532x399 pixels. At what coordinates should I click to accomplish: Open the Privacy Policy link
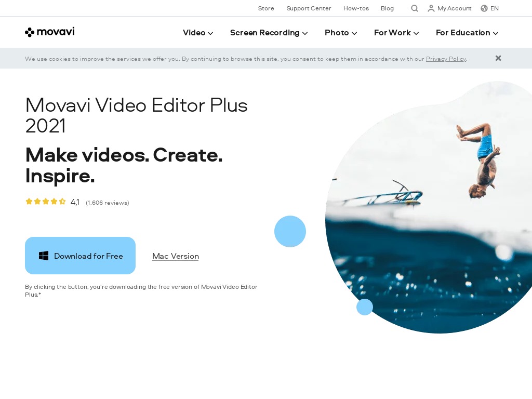pos(446,59)
